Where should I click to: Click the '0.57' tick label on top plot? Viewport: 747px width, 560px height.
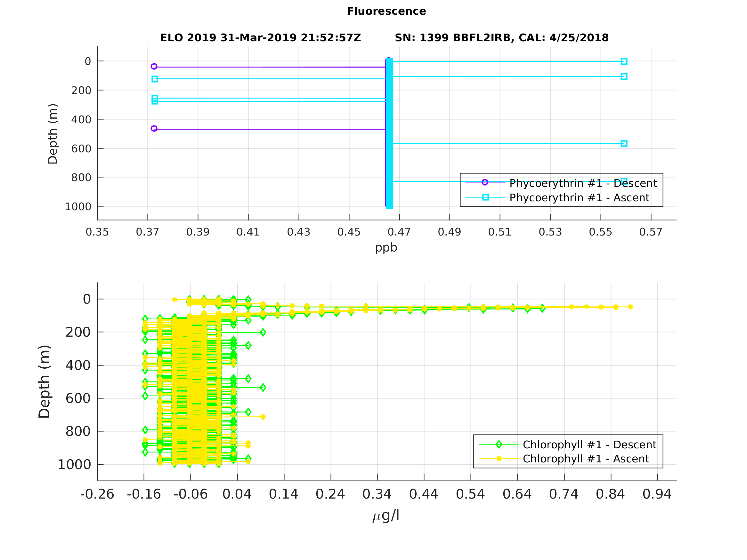[651, 232]
